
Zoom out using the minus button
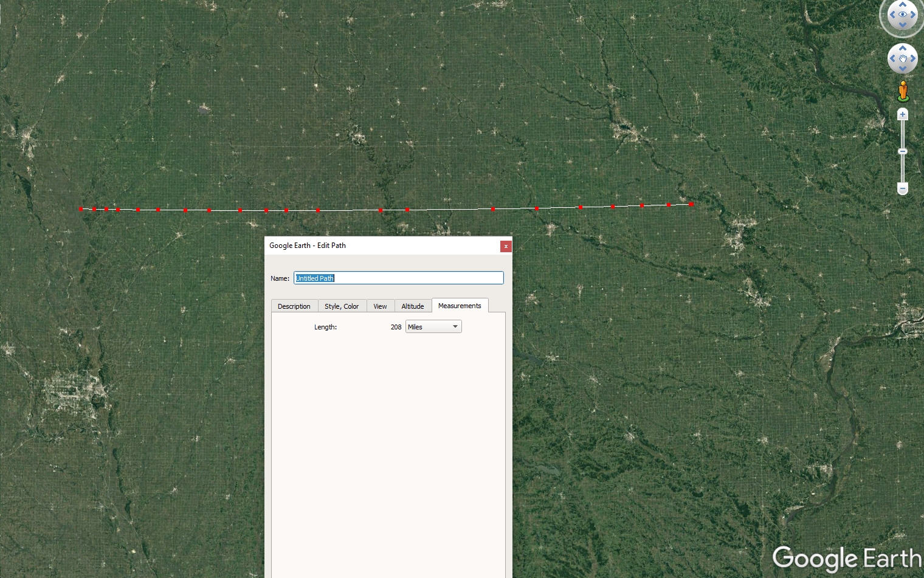pos(903,189)
